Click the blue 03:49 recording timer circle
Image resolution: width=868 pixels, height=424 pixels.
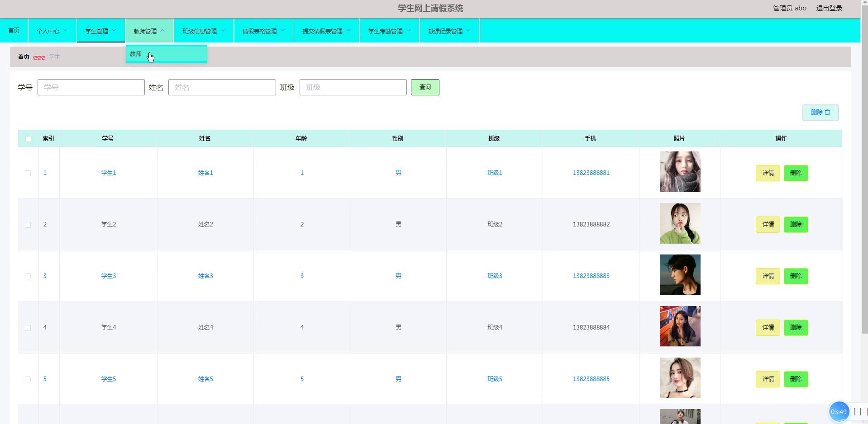838,411
